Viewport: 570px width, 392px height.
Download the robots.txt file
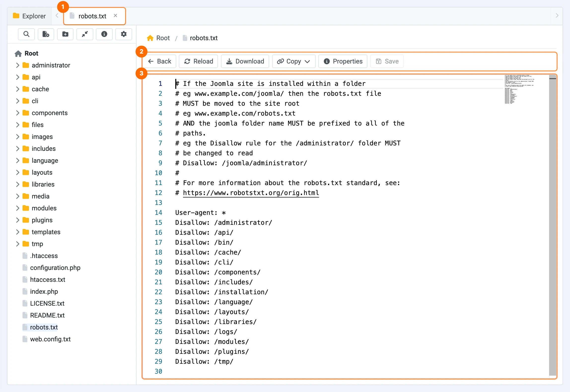tap(245, 61)
